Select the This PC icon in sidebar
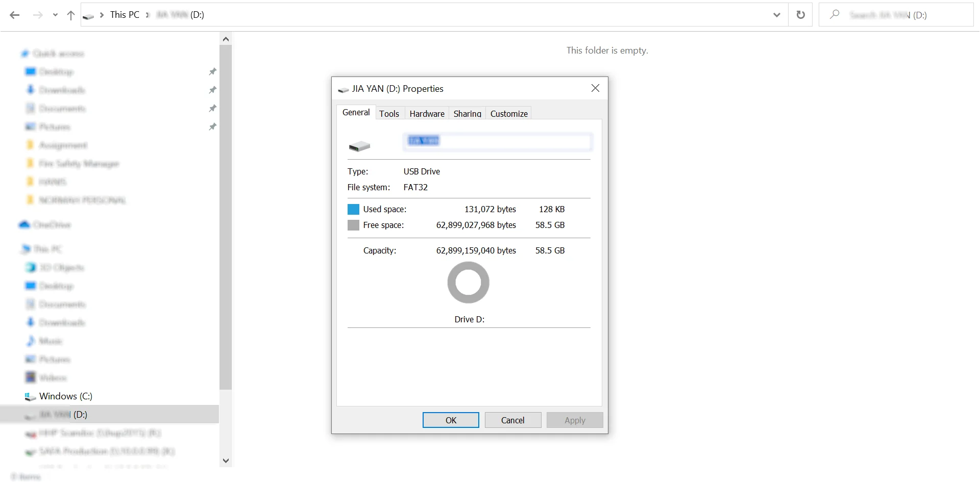 coord(26,249)
